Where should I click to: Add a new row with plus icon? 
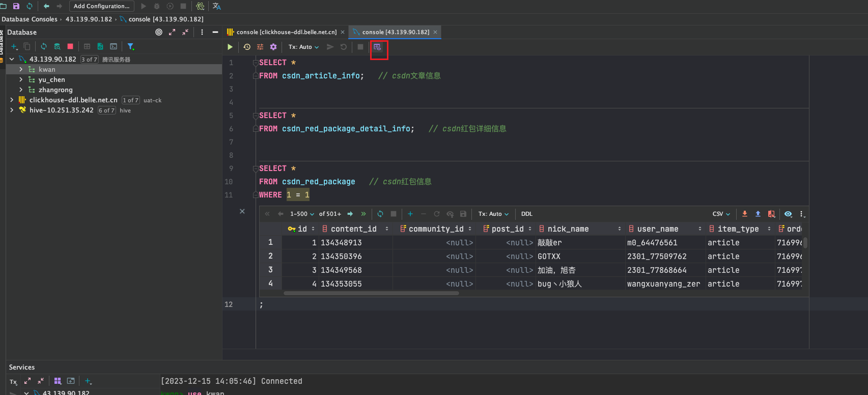(410, 214)
